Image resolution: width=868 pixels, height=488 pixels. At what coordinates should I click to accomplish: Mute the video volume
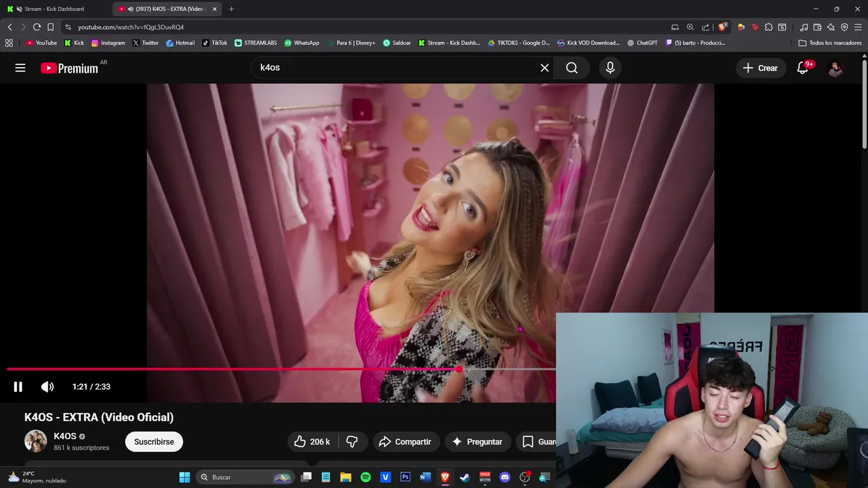pos(47,386)
